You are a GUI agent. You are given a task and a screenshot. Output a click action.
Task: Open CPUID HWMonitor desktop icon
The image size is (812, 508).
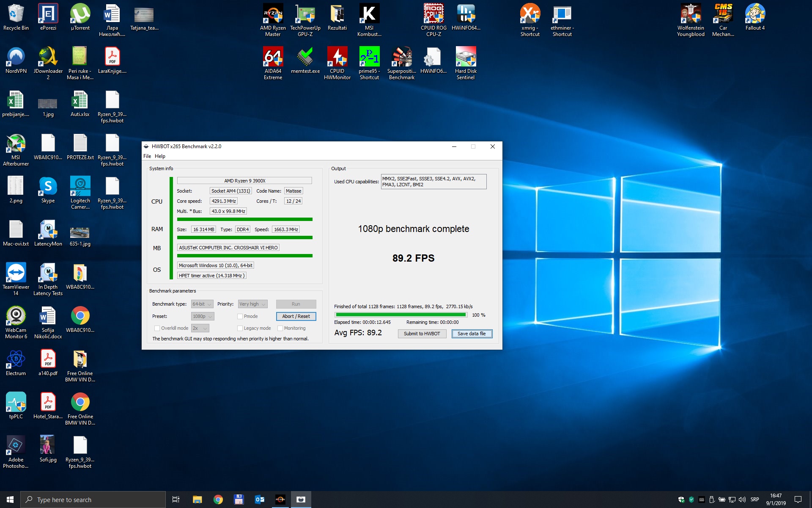pos(337,63)
